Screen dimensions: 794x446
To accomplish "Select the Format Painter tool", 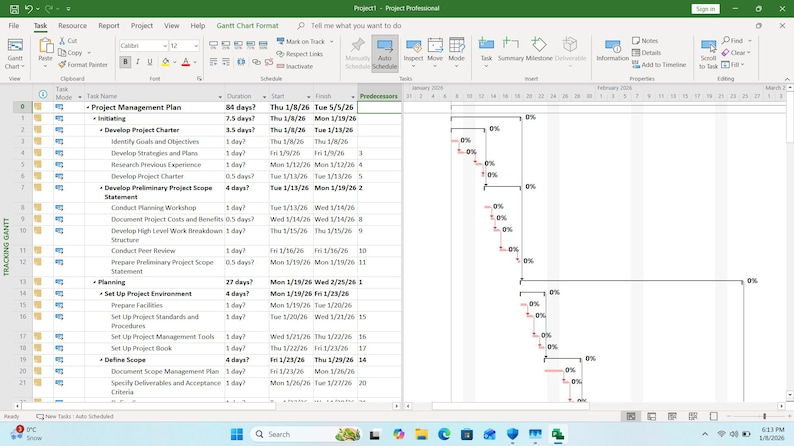I will (x=83, y=65).
